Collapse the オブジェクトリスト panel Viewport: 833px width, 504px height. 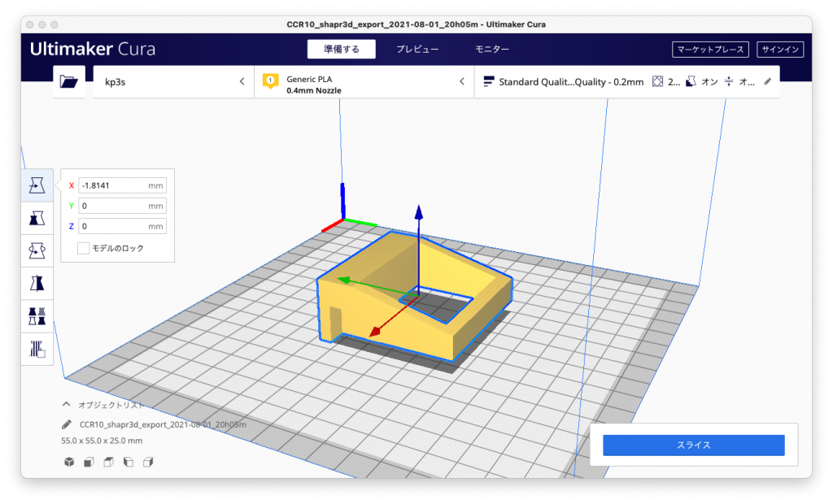(67, 405)
